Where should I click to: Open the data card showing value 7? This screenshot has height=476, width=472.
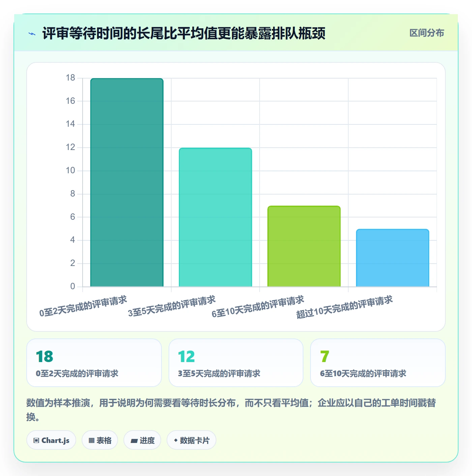tap(378, 363)
